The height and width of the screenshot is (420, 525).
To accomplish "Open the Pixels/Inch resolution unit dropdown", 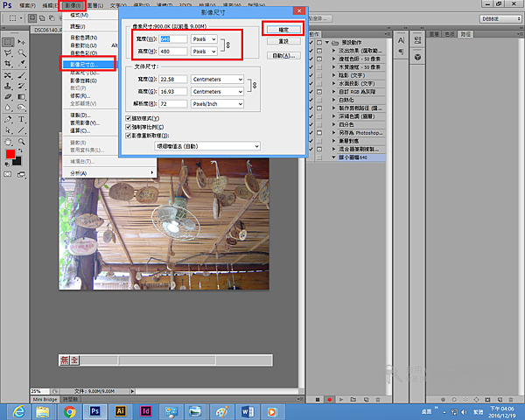I will 217,104.
